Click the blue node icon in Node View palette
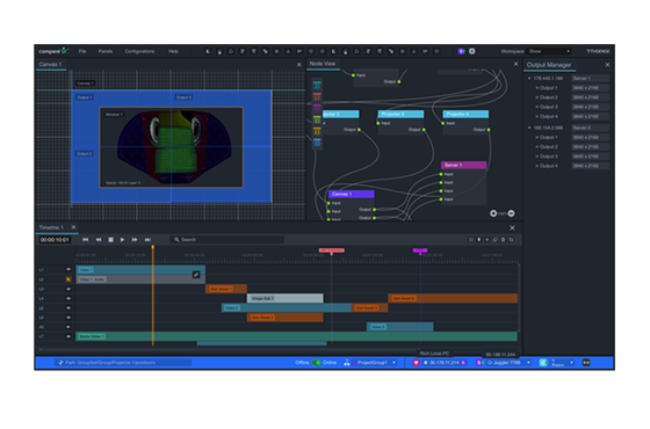The width and height of the screenshot is (650, 429). [317, 143]
